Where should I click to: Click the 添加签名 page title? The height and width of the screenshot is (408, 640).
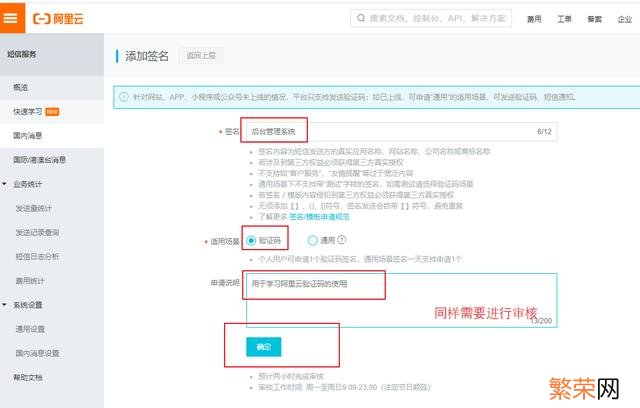tap(147, 56)
